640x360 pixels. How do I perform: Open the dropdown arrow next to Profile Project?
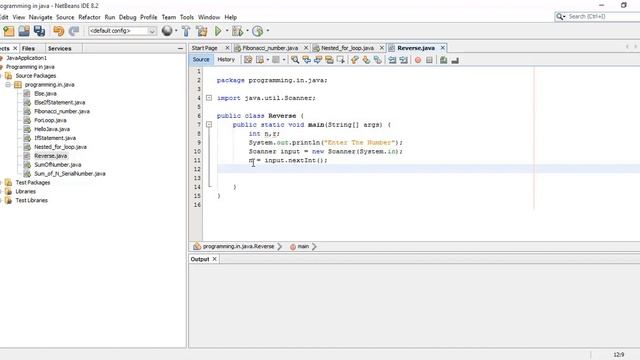tap(268, 31)
